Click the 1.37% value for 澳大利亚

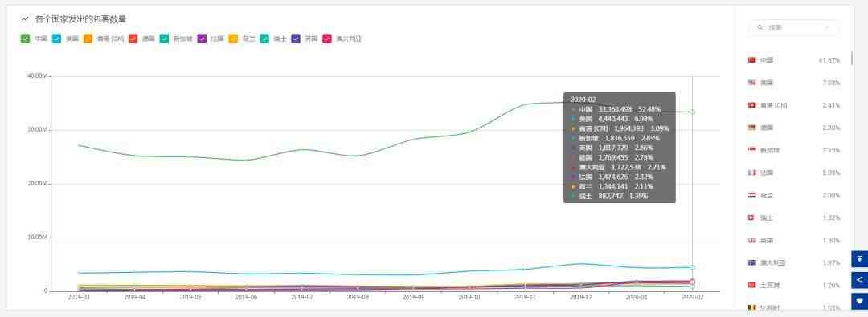point(832,262)
